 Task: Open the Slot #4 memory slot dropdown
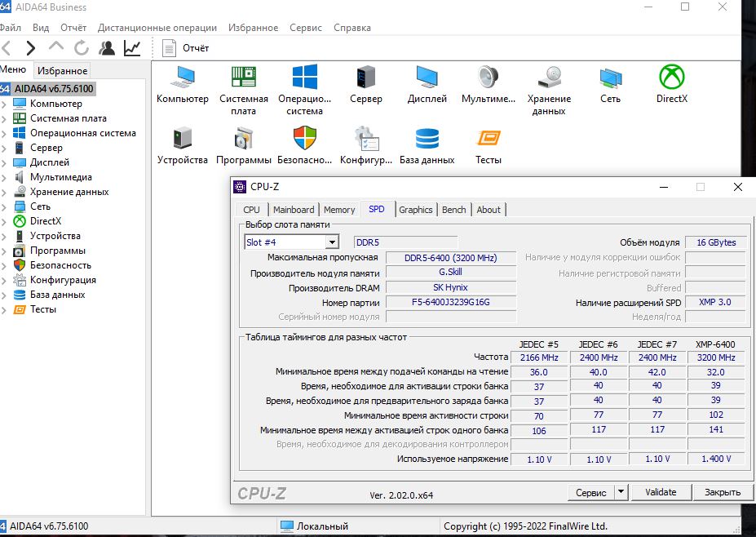click(332, 242)
